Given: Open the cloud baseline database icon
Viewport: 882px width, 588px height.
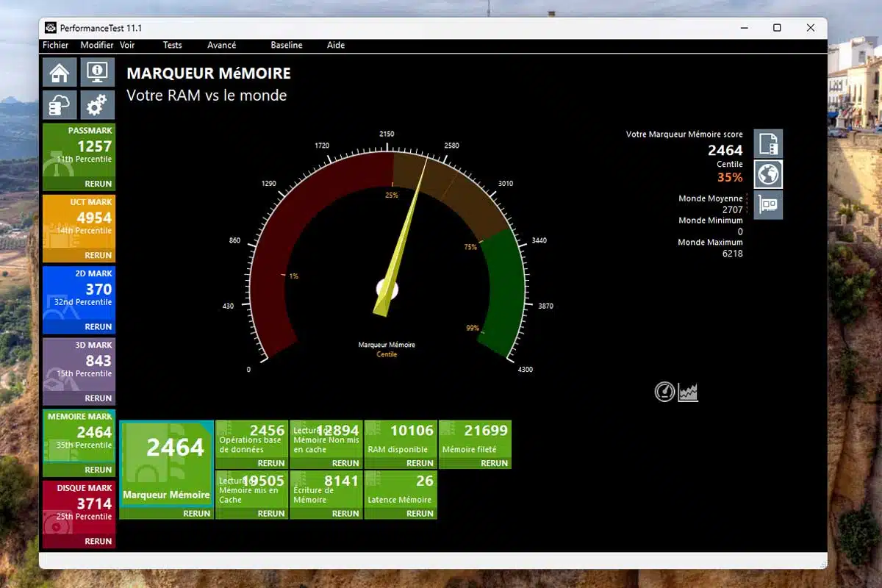Looking at the screenshot, I should point(60,105).
